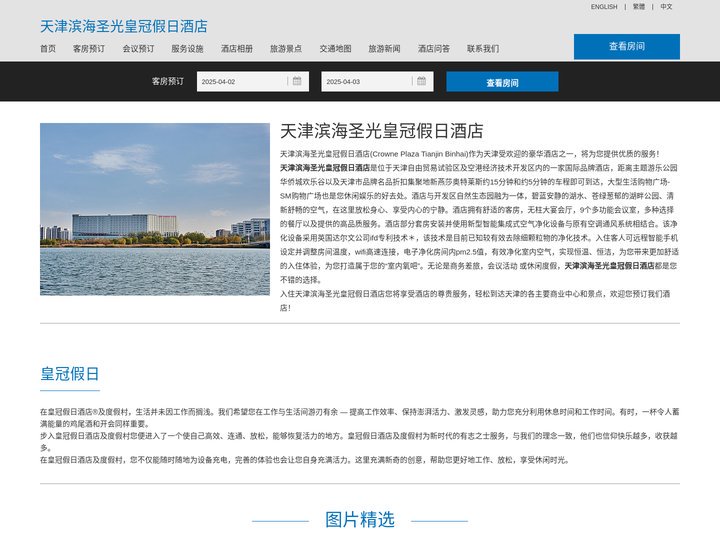This screenshot has width=720, height=540.
Task: Click the check-out date field 2025-04-03
Action: click(x=377, y=82)
